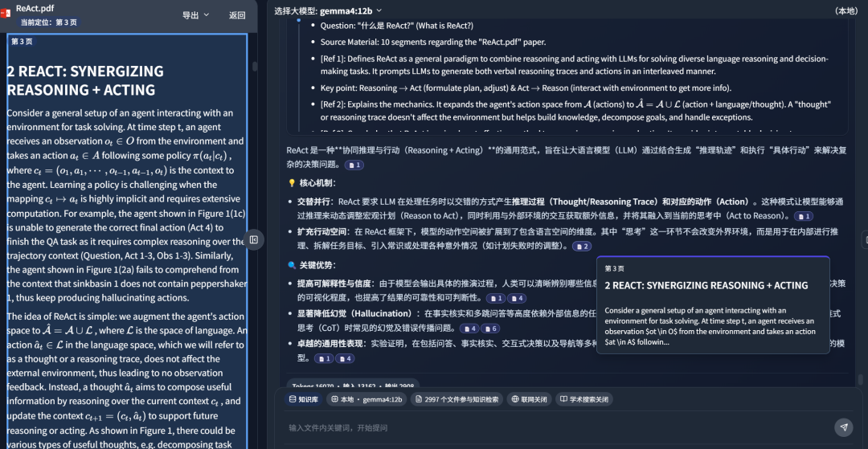This screenshot has width=868, height=449.
Task: Click the ReAct.pdf file name title
Action: [x=35, y=8]
